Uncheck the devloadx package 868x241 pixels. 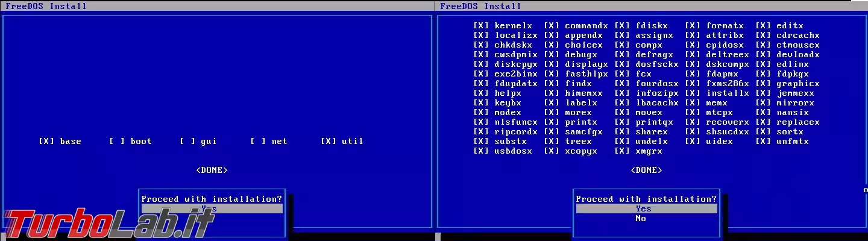(763, 55)
